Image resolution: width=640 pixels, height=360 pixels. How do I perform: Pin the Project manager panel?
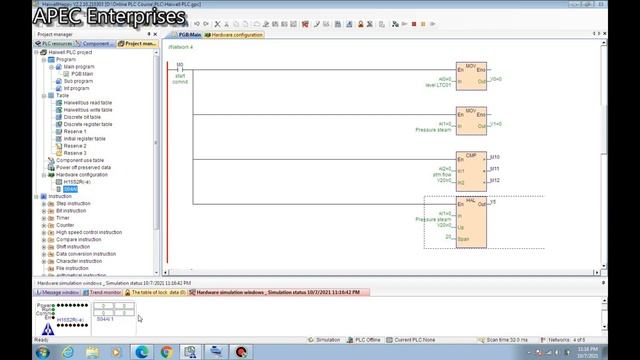point(149,34)
